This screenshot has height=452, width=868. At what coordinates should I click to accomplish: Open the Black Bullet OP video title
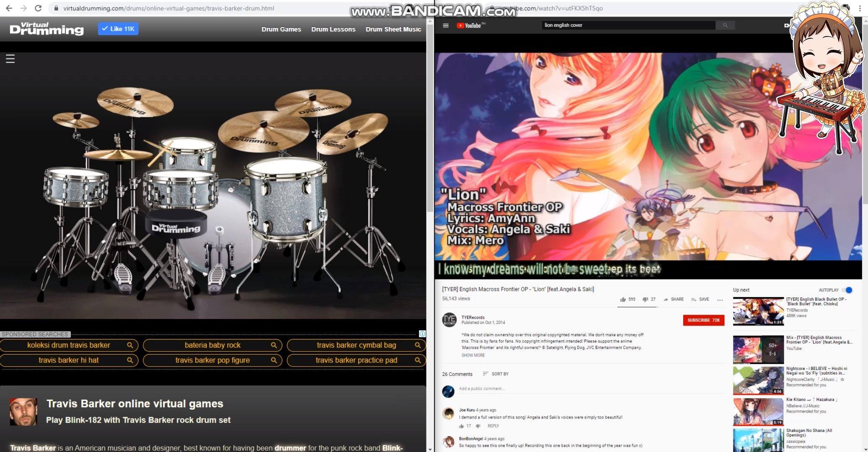[x=816, y=301]
